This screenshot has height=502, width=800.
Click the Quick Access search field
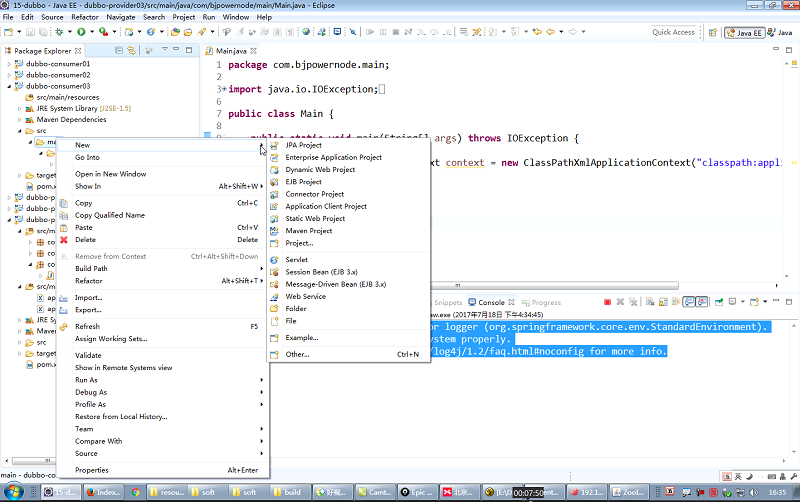coord(673,32)
